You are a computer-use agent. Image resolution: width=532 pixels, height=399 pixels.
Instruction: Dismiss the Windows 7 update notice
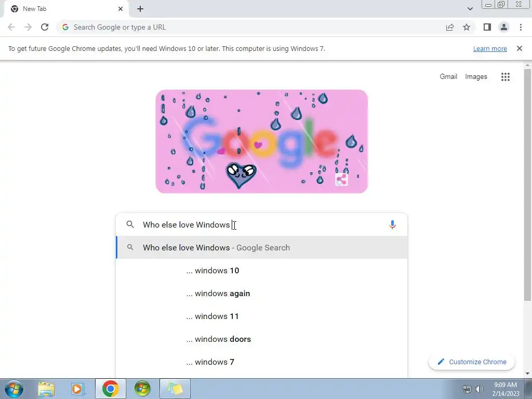click(x=520, y=48)
